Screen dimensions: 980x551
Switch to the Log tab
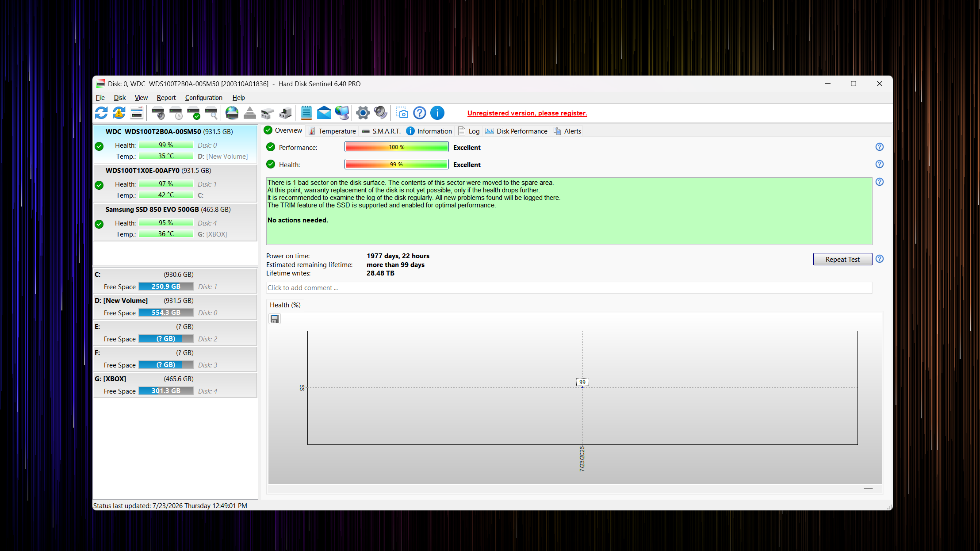pyautogui.click(x=469, y=131)
